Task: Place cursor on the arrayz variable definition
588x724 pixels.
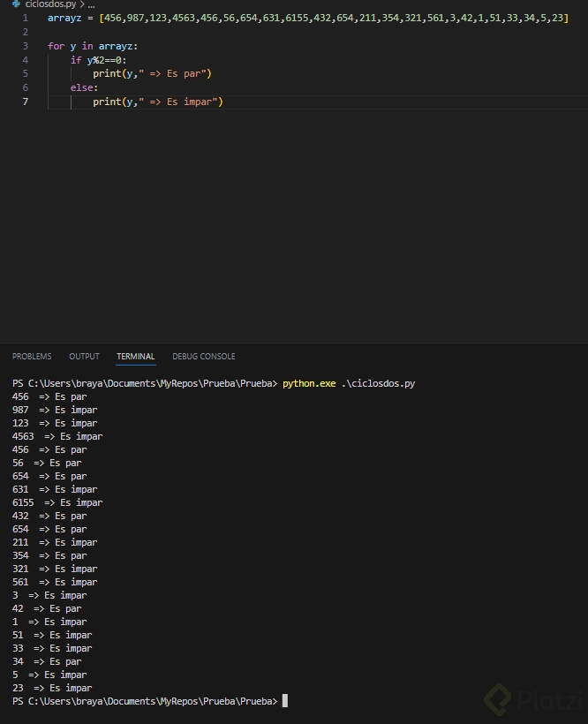Action: pyautogui.click(x=64, y=18)
